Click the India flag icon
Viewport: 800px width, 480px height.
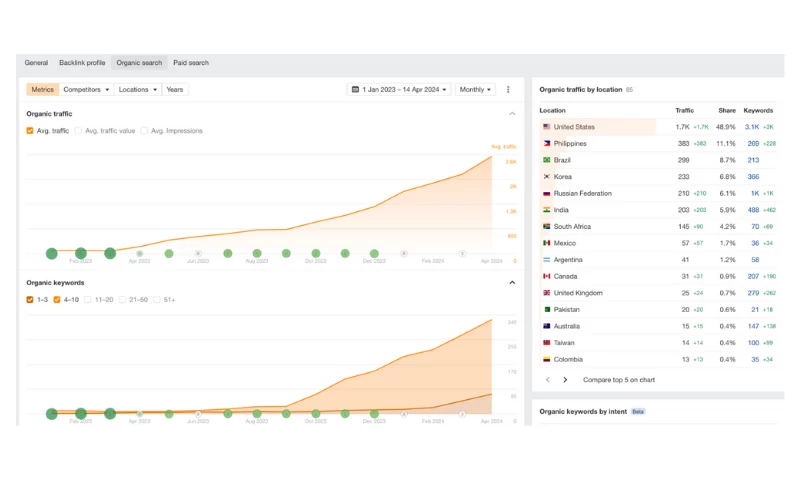pos(547,210)
